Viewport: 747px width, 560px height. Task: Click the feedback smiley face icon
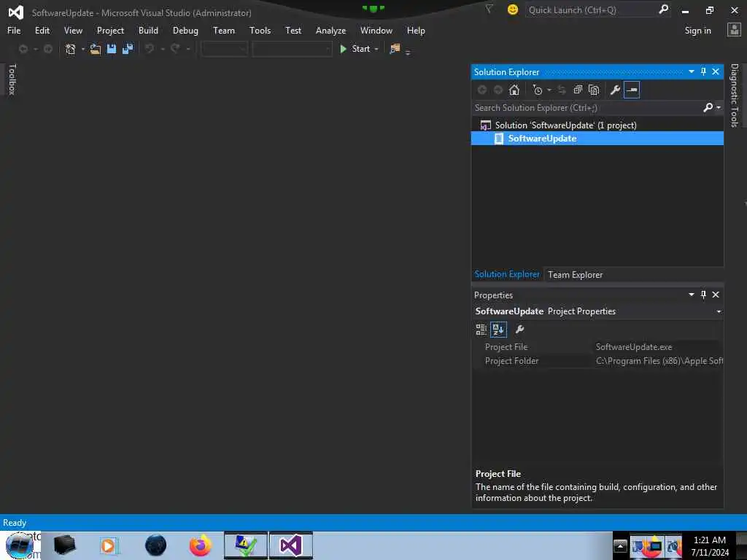click(x=513, y=9)
